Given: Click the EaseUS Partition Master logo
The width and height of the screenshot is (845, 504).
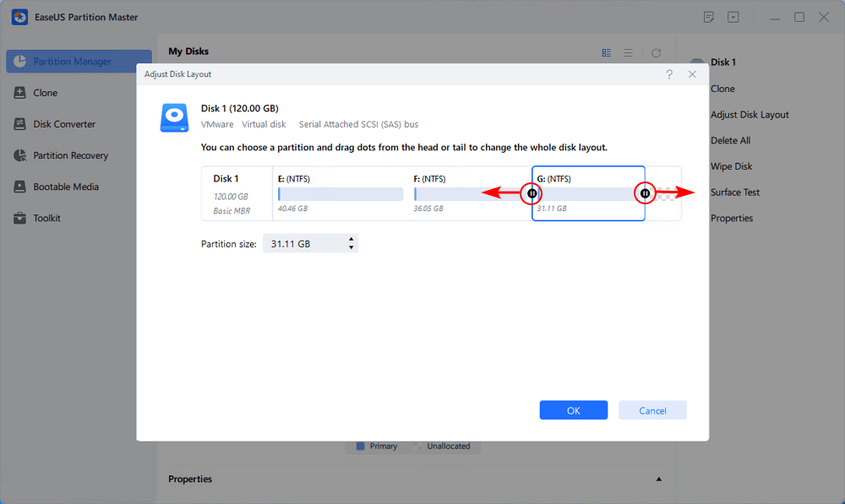Looking at the screenshot, I should click(x=19, y=17).
